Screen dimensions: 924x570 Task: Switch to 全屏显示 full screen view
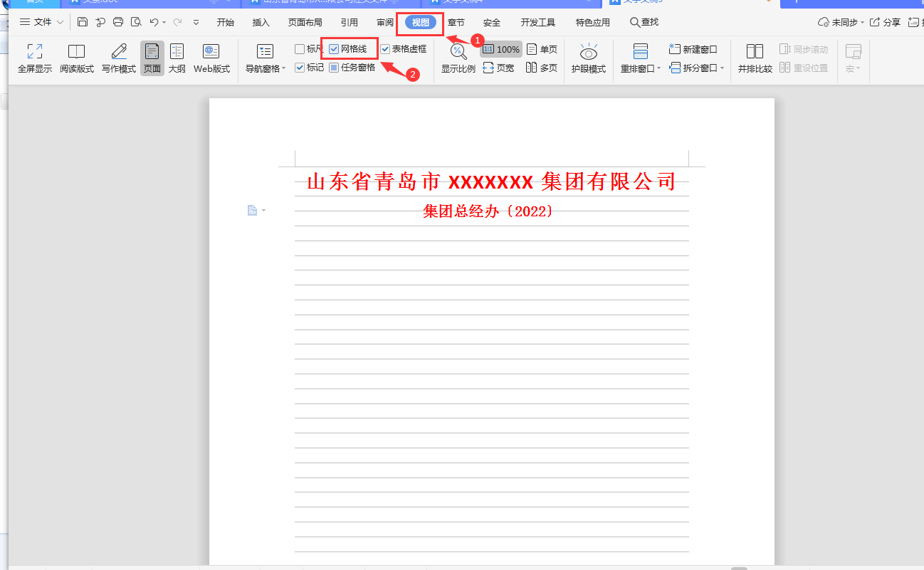[x=35, y=58]
